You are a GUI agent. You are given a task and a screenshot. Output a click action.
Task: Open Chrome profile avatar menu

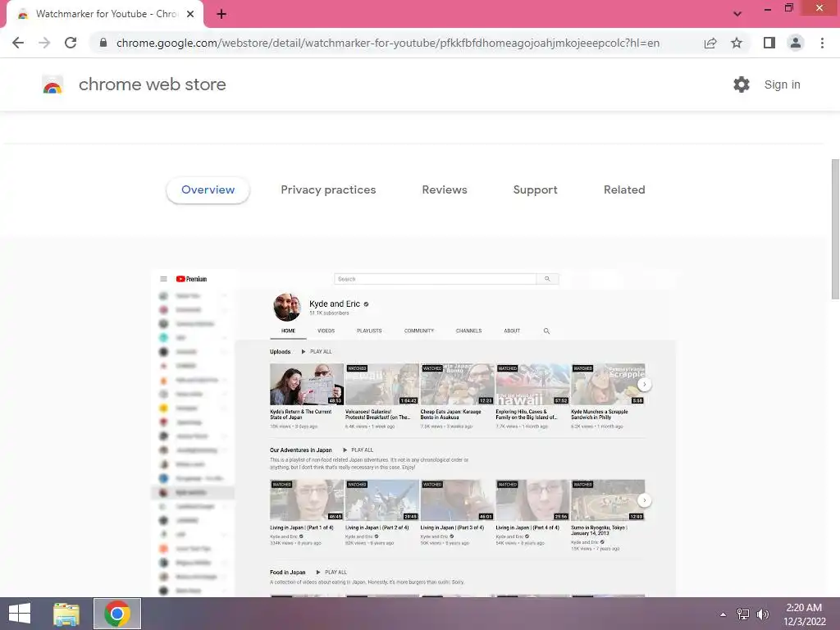pos(796,43)
